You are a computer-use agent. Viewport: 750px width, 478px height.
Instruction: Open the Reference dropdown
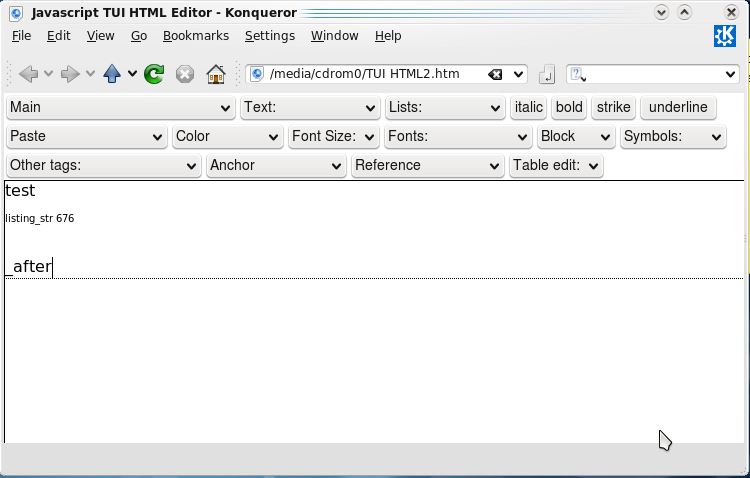pyautogui.click(x=428, y=166)
